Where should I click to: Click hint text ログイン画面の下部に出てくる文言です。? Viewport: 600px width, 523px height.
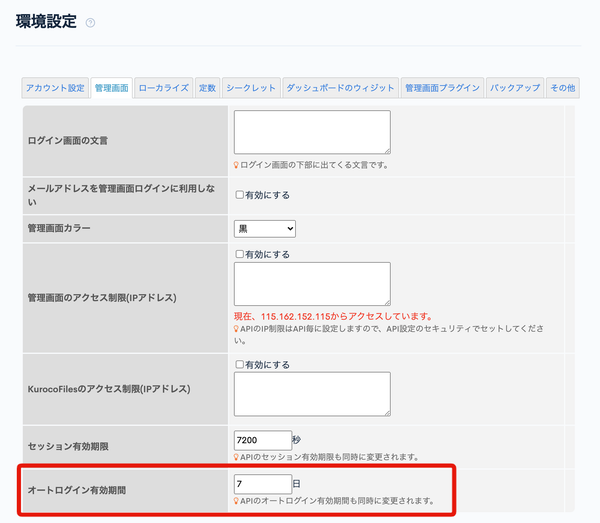pos(315,165)
